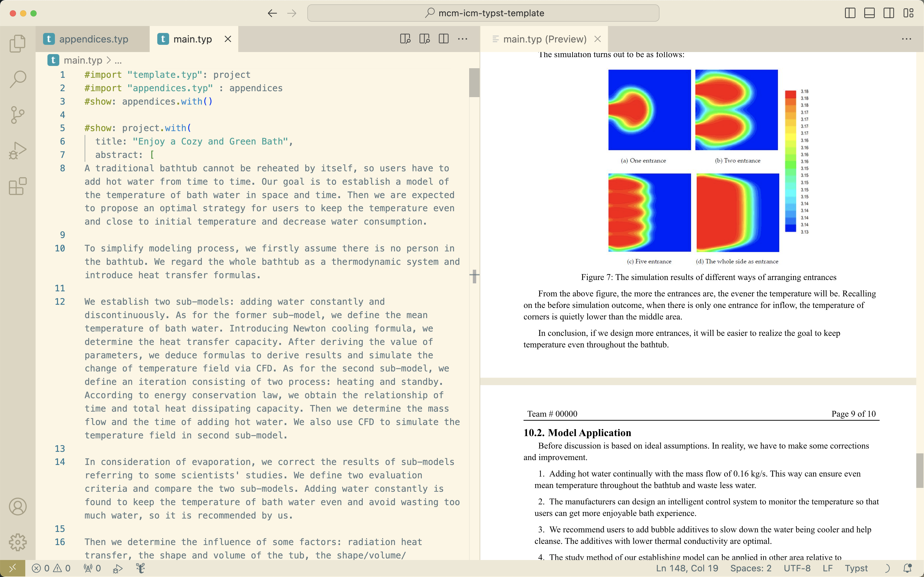Open notifications bell in status bar
This screenshot has height=577, width=924.
pos(907,568)
